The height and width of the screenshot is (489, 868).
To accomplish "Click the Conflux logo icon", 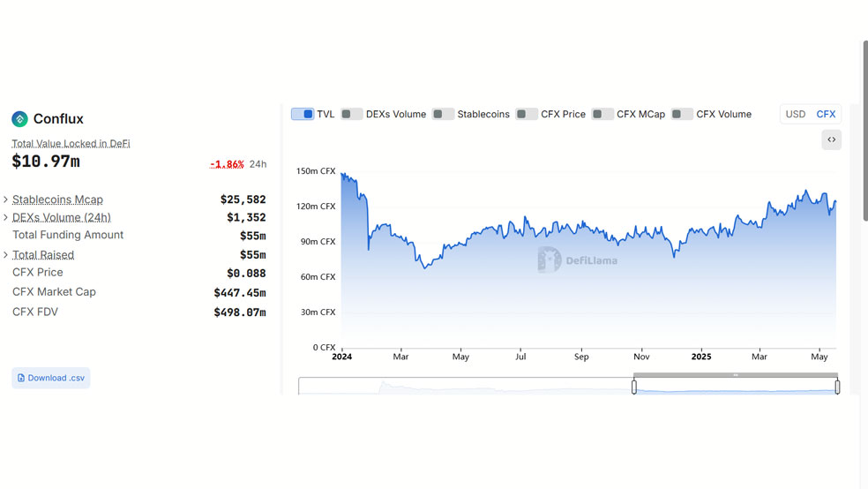I will 20,118.
